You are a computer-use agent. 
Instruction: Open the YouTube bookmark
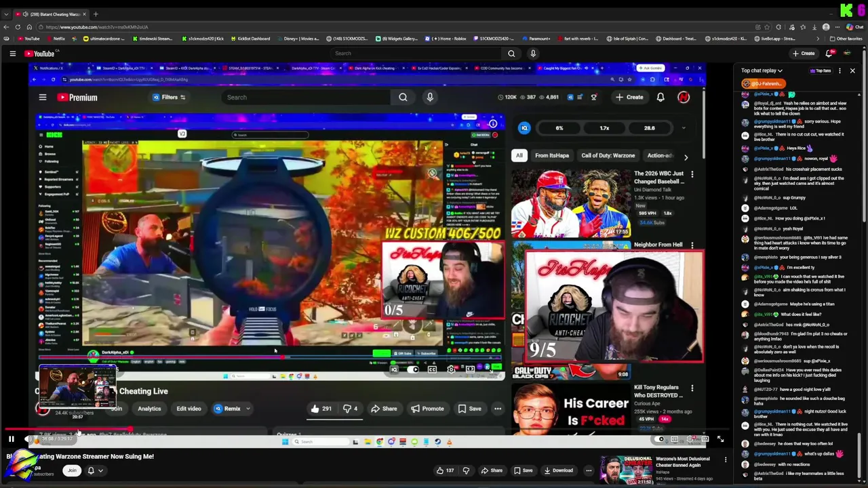[28, 39]
